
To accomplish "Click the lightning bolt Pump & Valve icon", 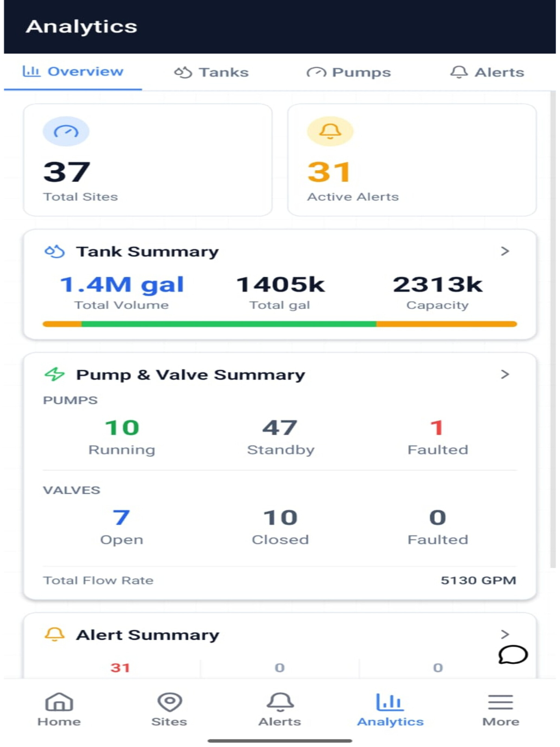I will (54, 374).
